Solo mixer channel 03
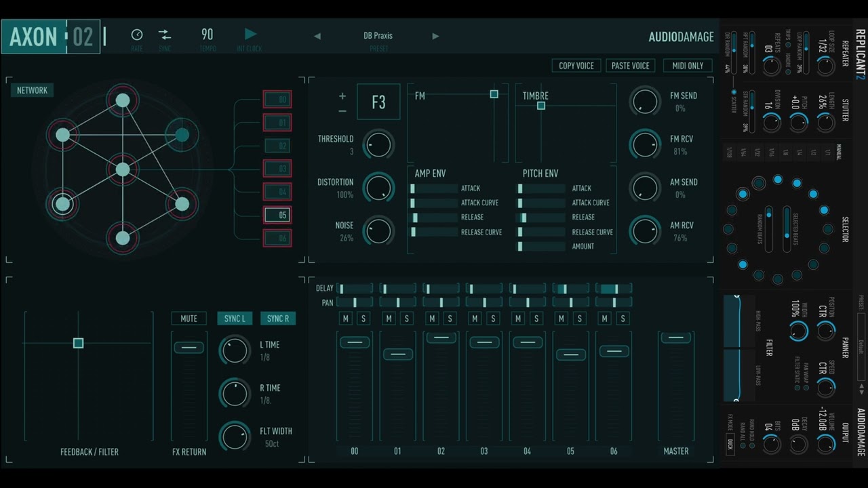Image resolution: width=868 pixels, height=488 pixels. click(x=493, y=319)
